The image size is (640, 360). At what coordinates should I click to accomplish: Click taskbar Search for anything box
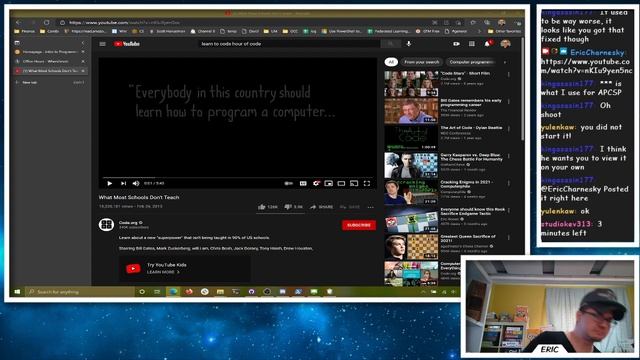[80, 292]
